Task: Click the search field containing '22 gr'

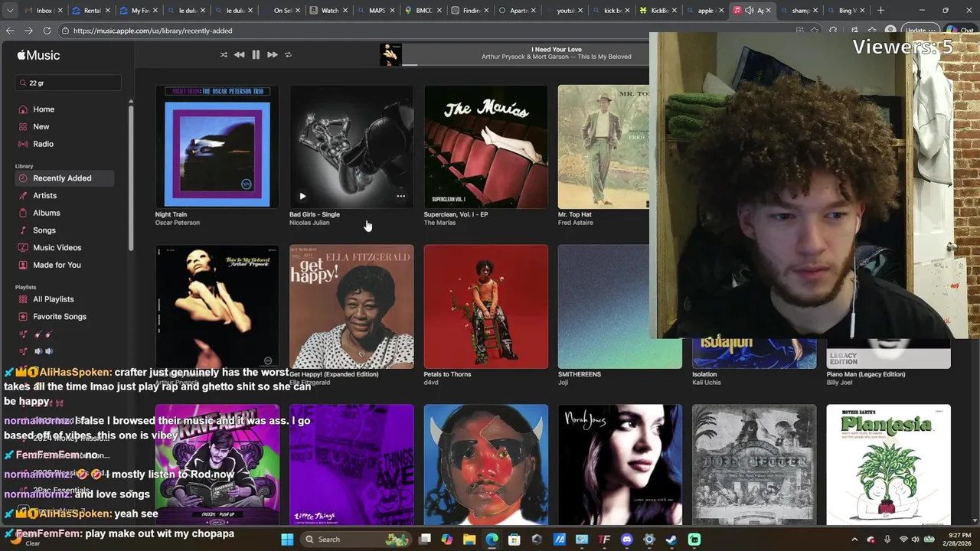Action: point(68,83)
